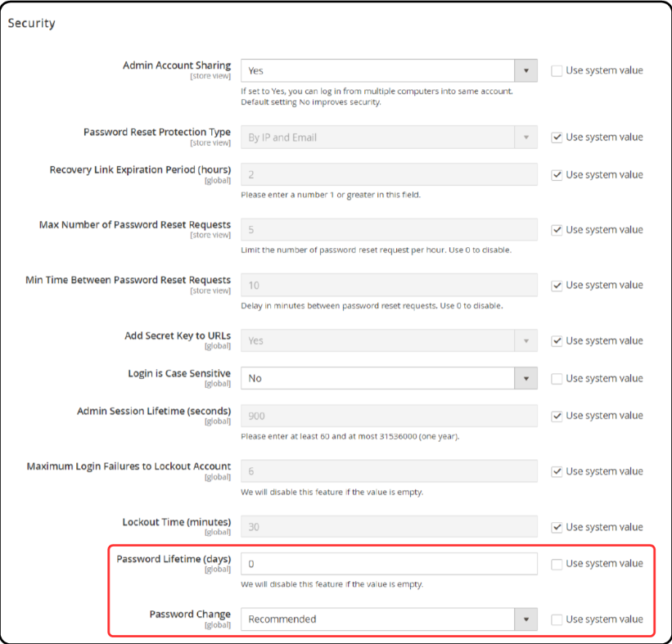Open the Admin Account Sharing dropdown

click(x=388, y=70)
